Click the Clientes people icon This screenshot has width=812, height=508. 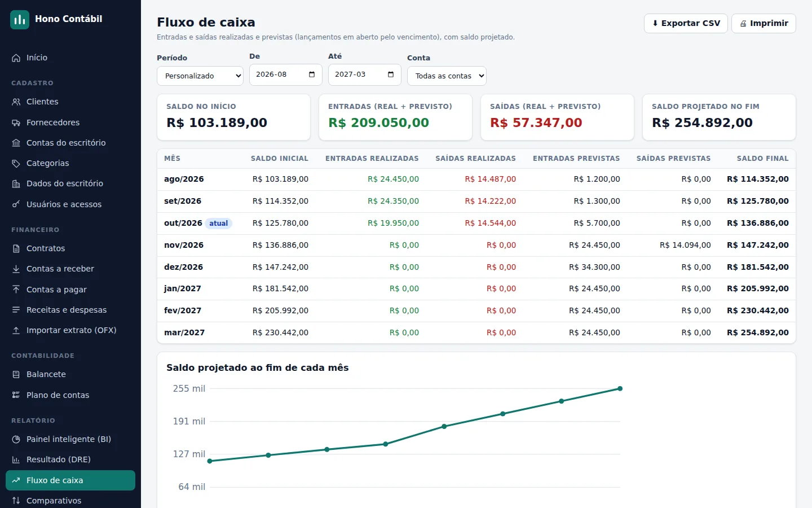[16, 102]
